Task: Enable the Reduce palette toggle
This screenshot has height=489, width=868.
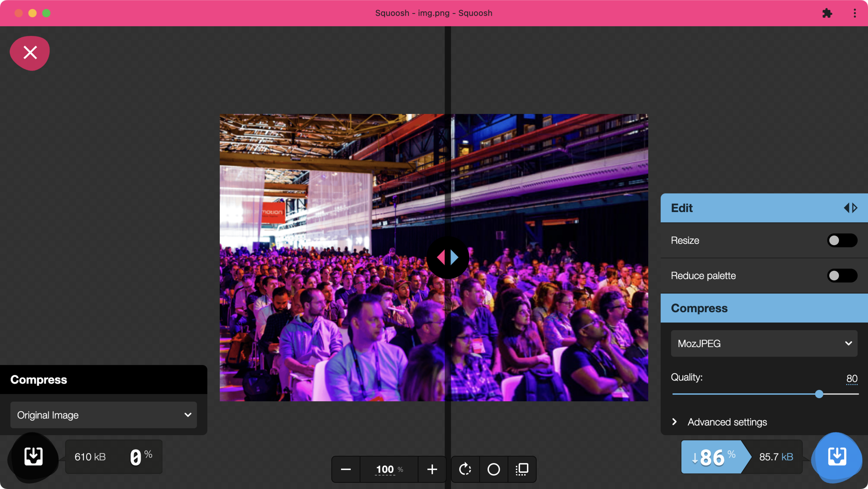Action: coord(842,276)
